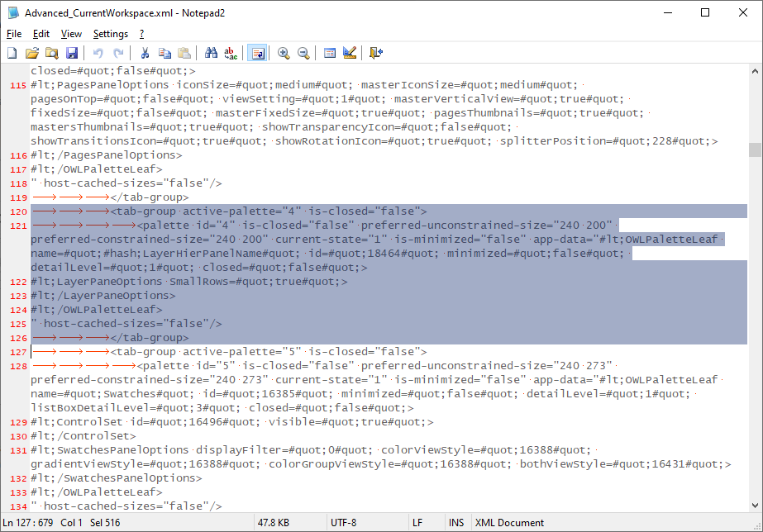Open the View menu
This screenshot has width=763, height=532.
click(70, 34)
